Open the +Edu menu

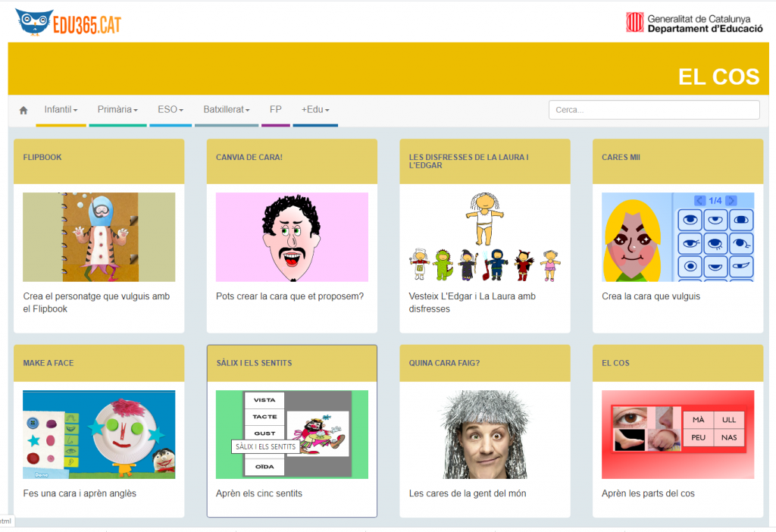tap(315, 110)
